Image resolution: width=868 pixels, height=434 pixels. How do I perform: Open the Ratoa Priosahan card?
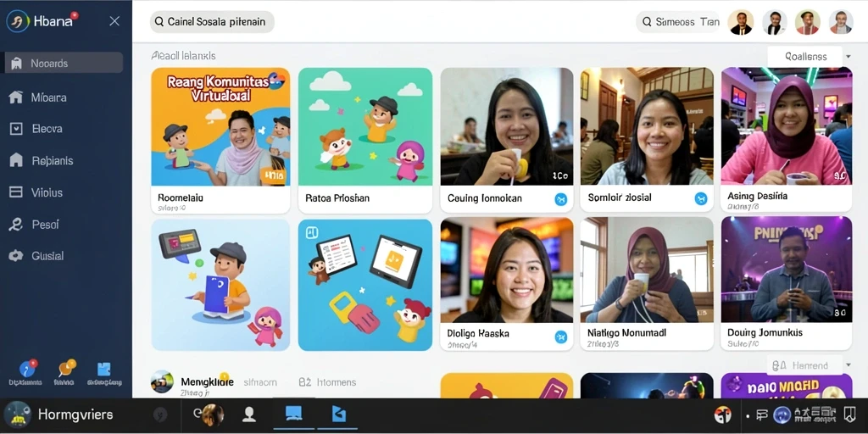click(365, 141)
